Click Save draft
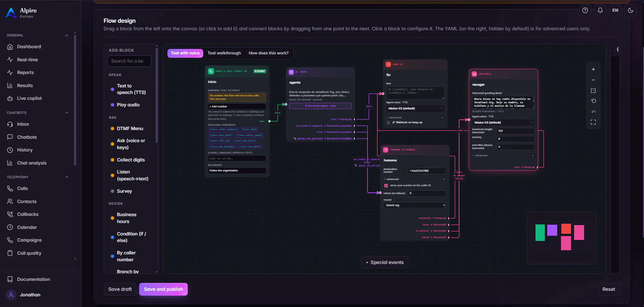The image size is (644, 307). pos(120,289)
